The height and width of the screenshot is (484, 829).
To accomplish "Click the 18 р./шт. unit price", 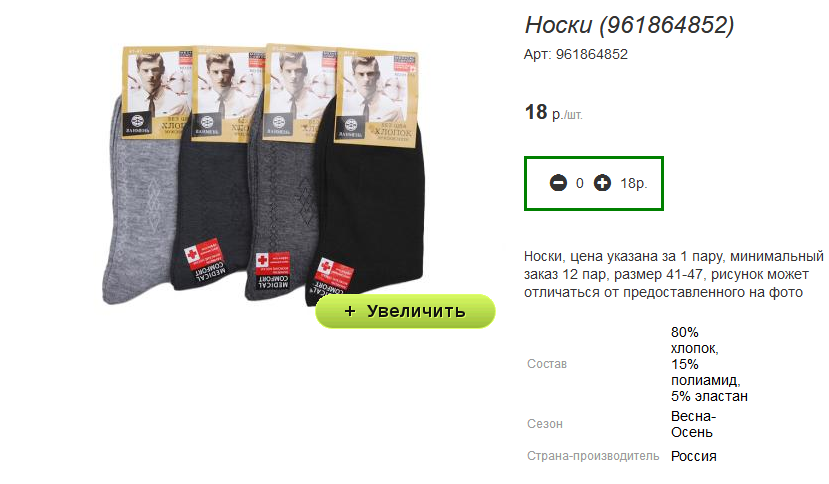I will [x=553, y=113].
